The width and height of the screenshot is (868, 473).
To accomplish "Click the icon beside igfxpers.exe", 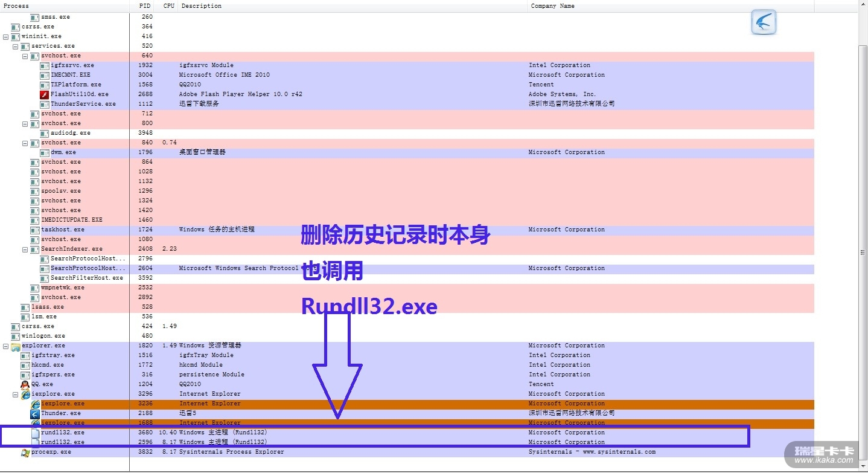I will 25,375.
